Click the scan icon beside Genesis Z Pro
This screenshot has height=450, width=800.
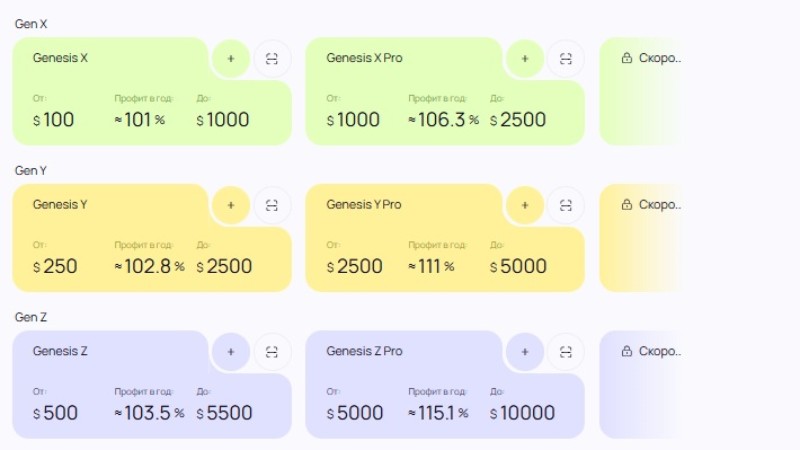click(566, 352)
